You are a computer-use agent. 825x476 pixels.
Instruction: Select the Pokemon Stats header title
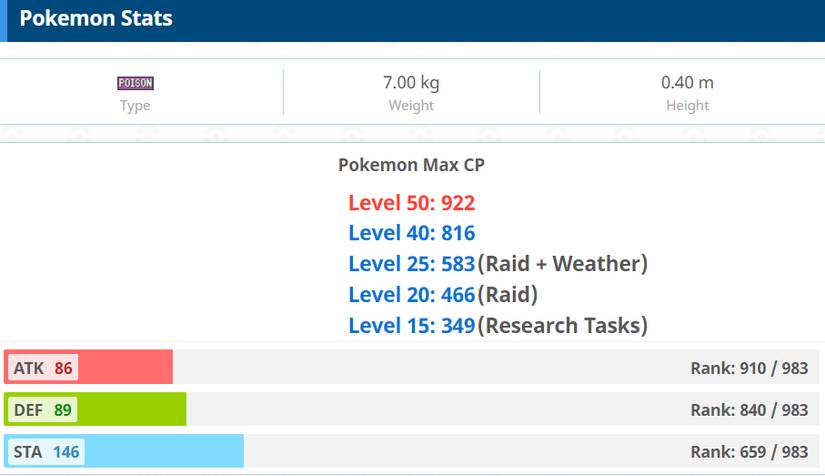tap(96, 18)
